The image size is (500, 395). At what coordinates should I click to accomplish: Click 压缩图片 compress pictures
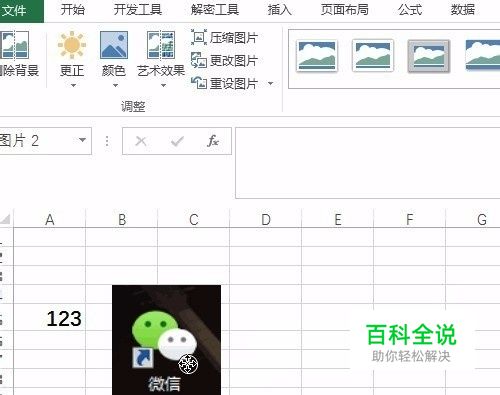[224, 37]
